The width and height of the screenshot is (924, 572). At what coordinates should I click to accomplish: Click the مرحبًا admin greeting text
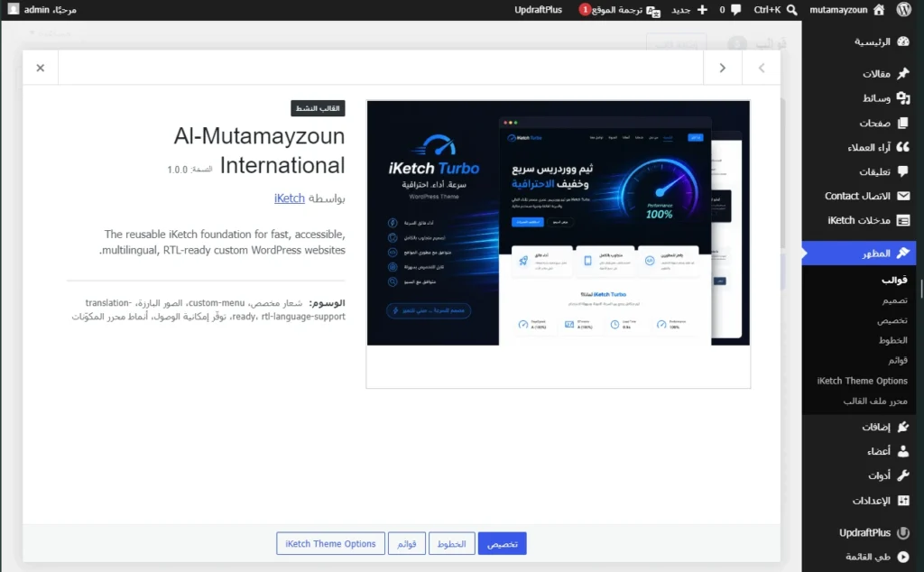point(51,9)
